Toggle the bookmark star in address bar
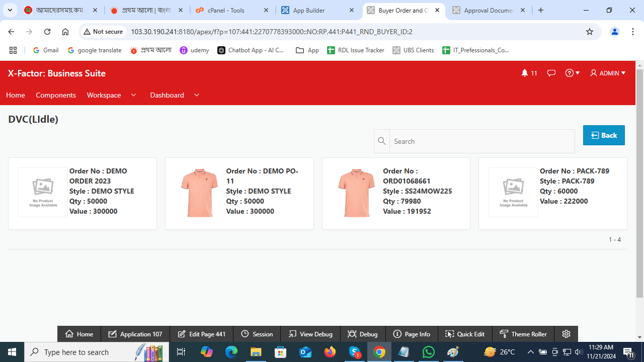The height and width of the screenshot is (362, 644). click(589, 31)
